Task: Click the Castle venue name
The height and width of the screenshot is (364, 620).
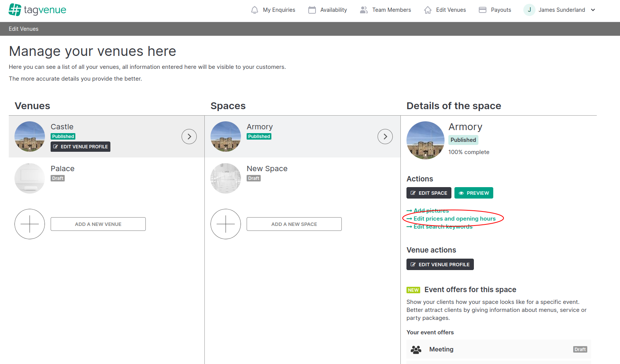Action: pyautogui.click(x=62, y=127)
